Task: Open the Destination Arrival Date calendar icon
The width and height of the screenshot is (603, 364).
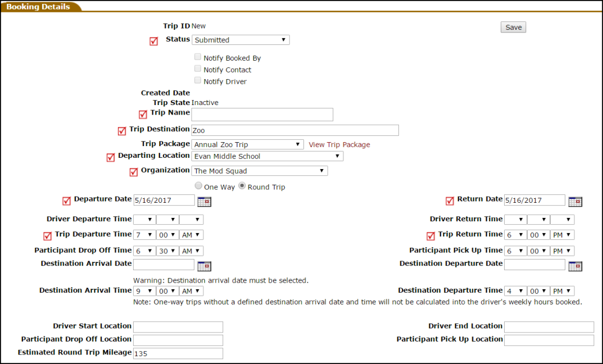Action: pyautogui.click(x=204, y=266)
